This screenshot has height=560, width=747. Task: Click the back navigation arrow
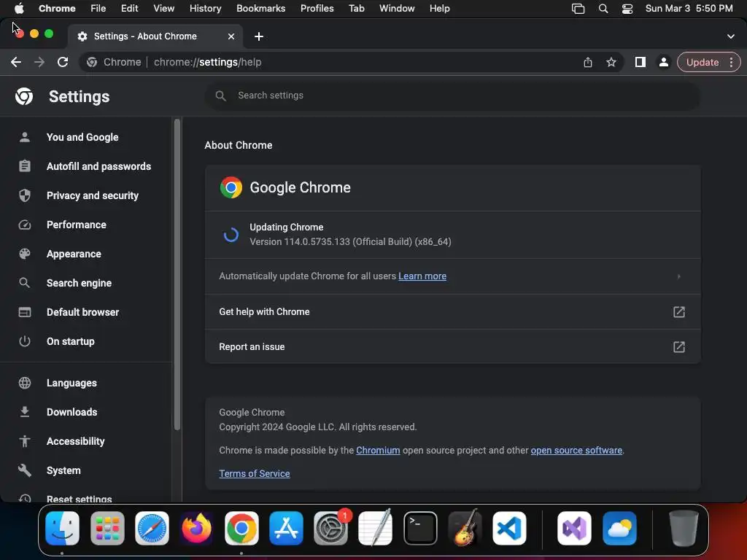16,63
